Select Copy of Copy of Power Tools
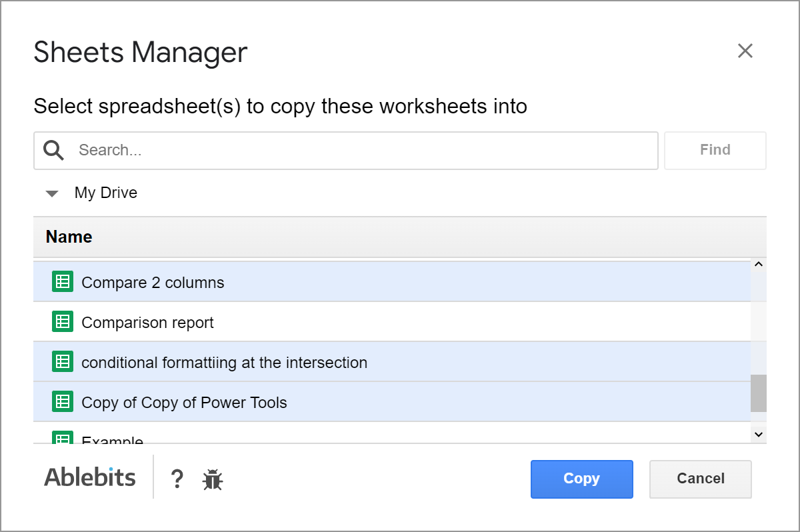 click(392, 402)
